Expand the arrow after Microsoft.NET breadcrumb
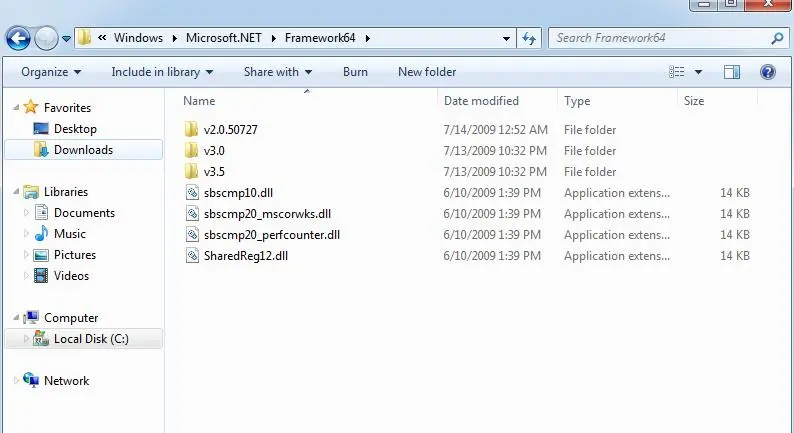The width and height of the screenshot is (794, 433). [273, 38]
